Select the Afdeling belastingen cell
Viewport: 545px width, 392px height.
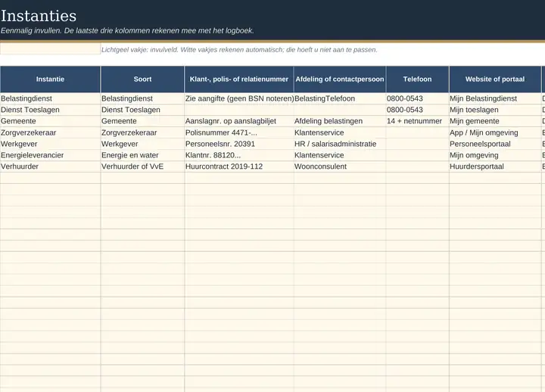click(x=340, y=121)
